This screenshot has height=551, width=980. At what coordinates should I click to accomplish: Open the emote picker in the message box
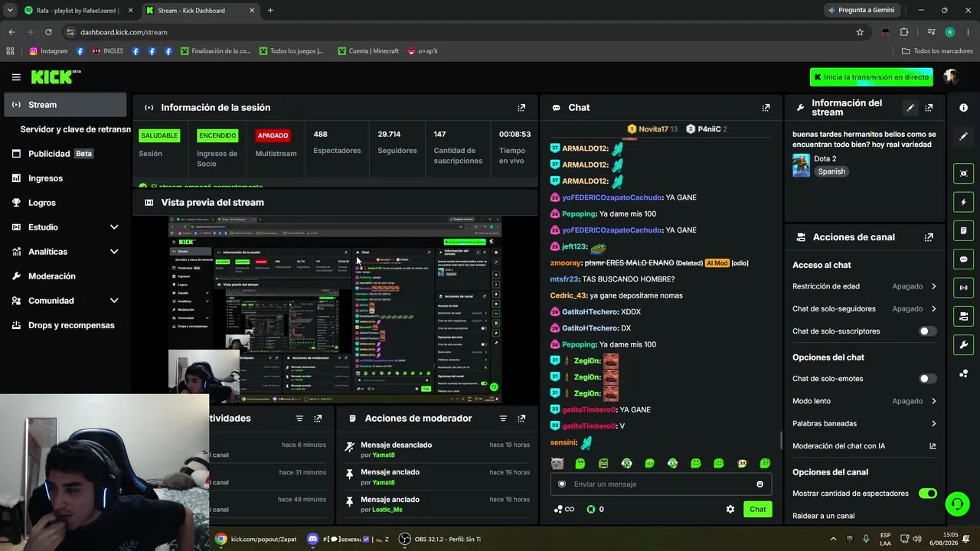(x=759, y=484)
